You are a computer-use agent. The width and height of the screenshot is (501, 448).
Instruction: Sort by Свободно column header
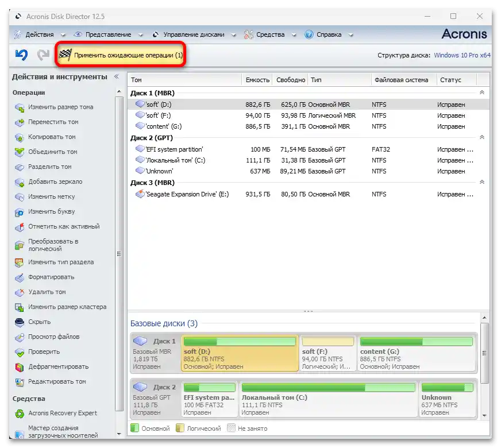pyautogui.click(x=290, y=80)
